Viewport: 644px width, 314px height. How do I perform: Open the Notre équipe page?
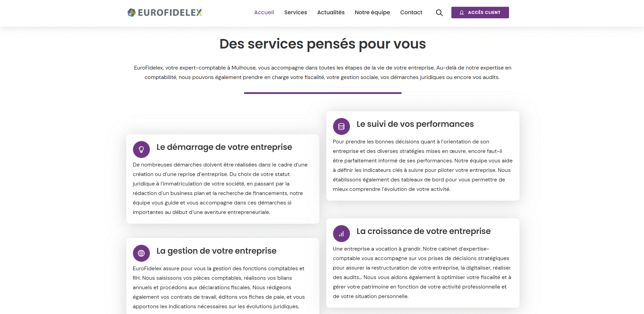[372, 13]
